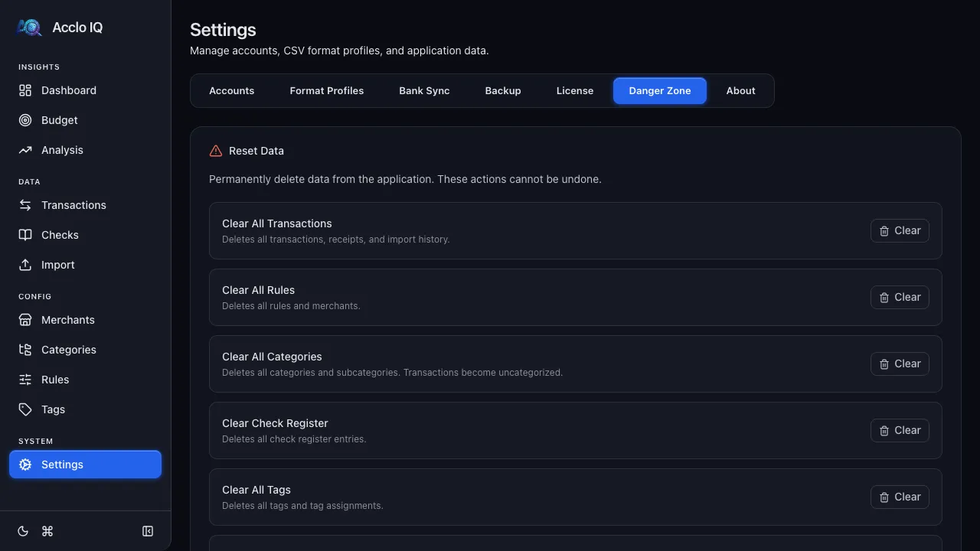
Task: Click the INSIGHTS section label
Action: [x=39, y=67]
